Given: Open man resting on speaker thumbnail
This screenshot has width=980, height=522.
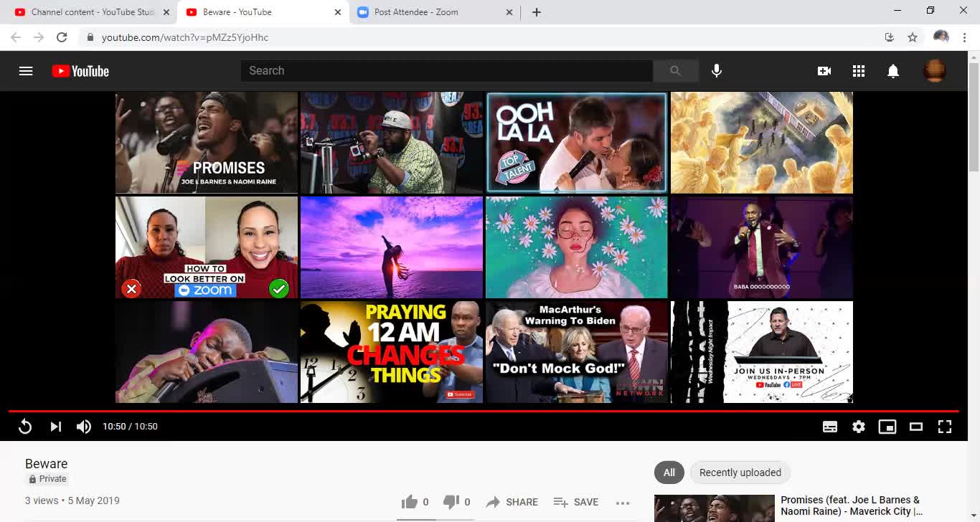Looking at the screenshot, I should click(207, 352).
